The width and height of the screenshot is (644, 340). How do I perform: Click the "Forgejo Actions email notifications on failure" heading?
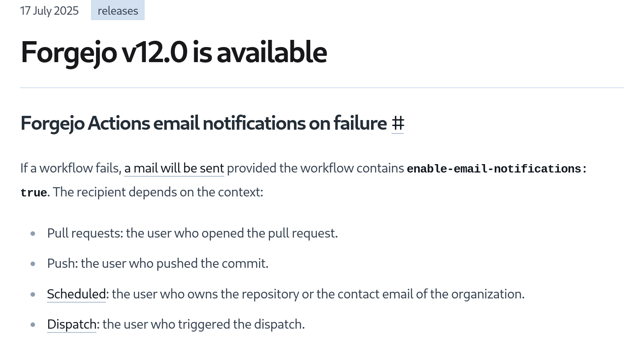(203, 123)
